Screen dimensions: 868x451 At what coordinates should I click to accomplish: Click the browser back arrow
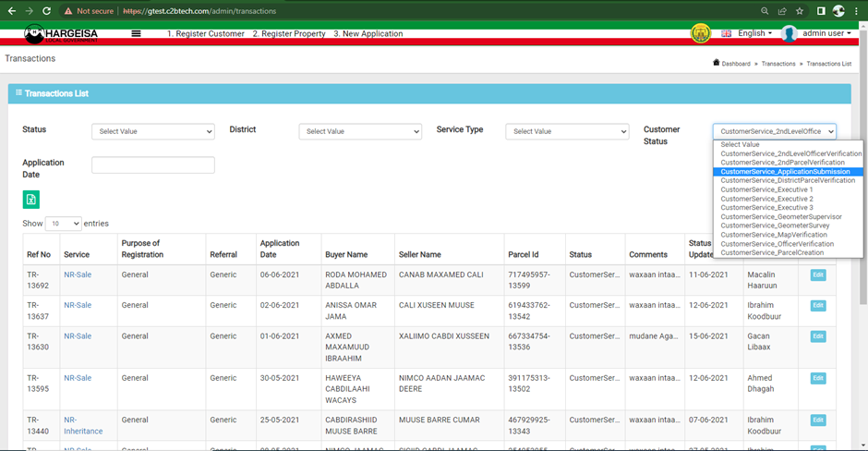click(12, 11)
